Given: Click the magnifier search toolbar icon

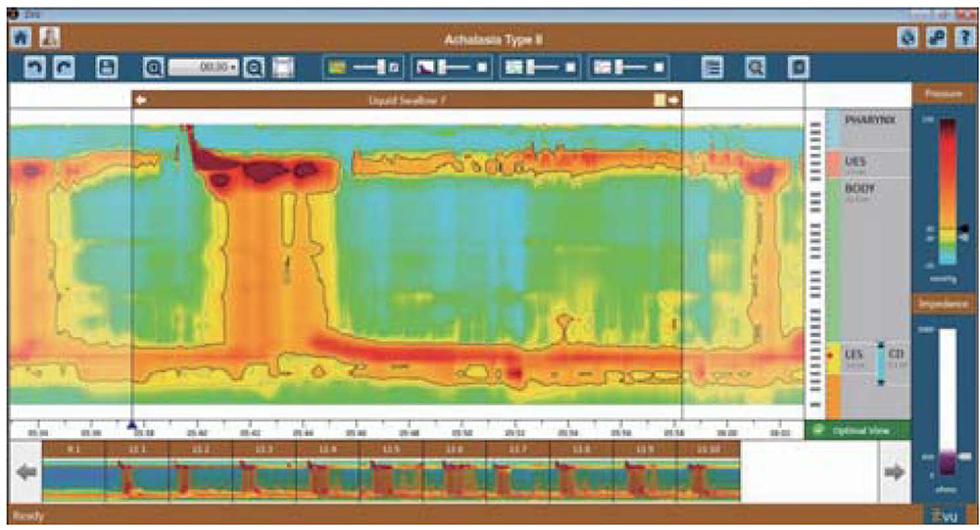Looking at the screenshot, I should pos(755,68).
